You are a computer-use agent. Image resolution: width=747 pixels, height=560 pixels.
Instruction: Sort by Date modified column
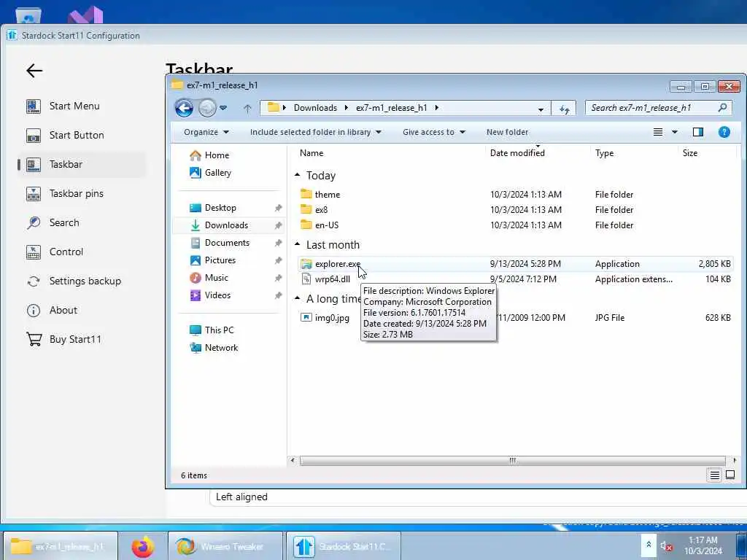517,153
